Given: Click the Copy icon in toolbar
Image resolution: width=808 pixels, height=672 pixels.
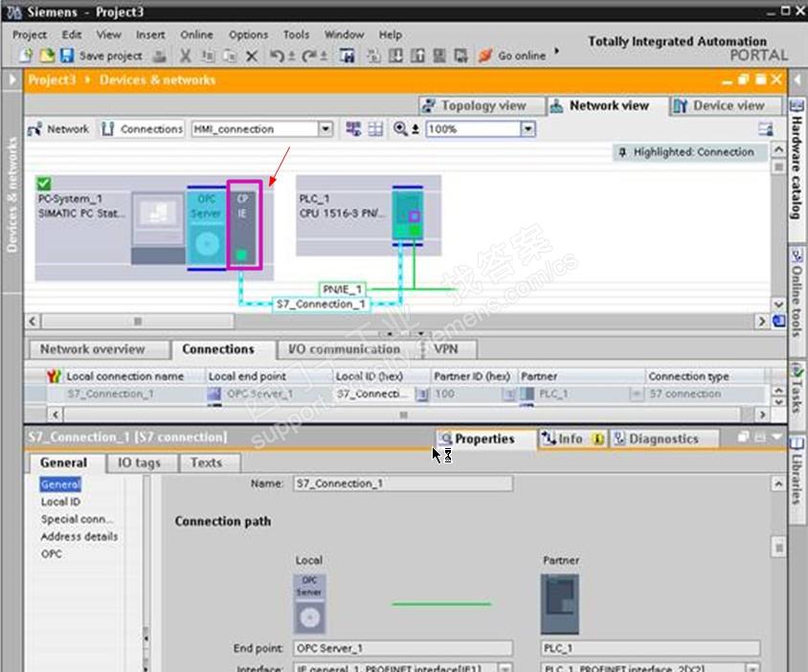Looking at the screenshot, I should point(208,56).
